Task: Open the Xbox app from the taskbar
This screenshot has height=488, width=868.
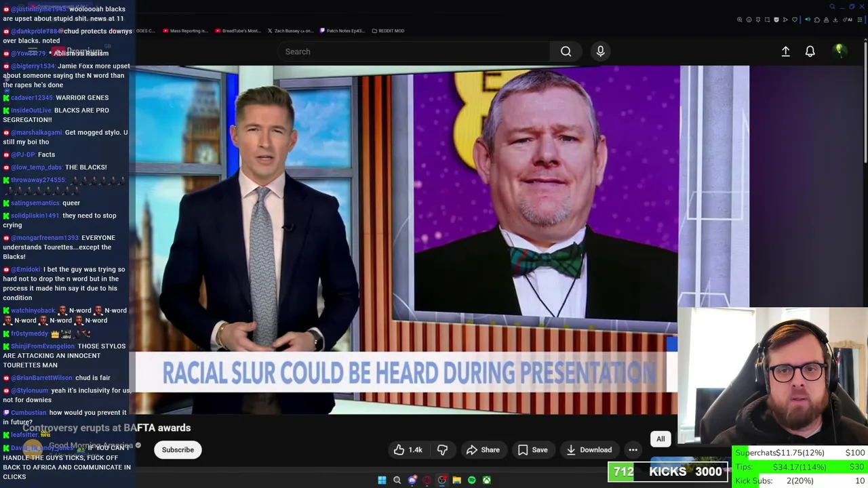Action: [486, 481]
